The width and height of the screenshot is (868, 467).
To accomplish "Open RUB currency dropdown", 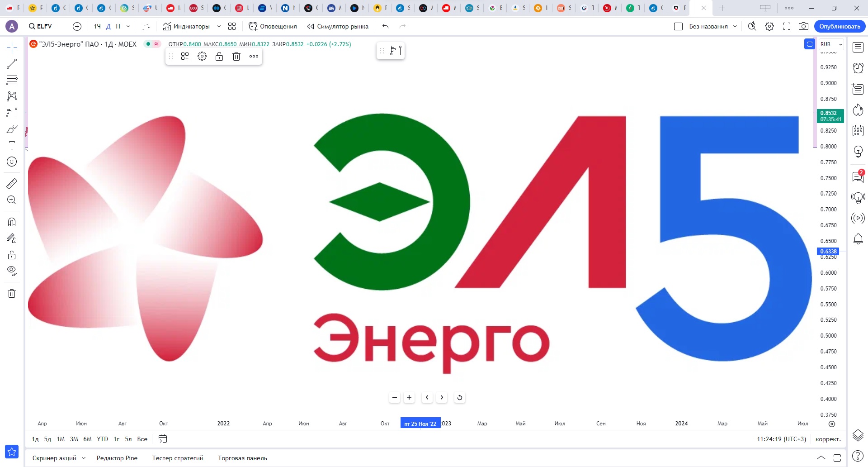I will click(x=831, y=44).
